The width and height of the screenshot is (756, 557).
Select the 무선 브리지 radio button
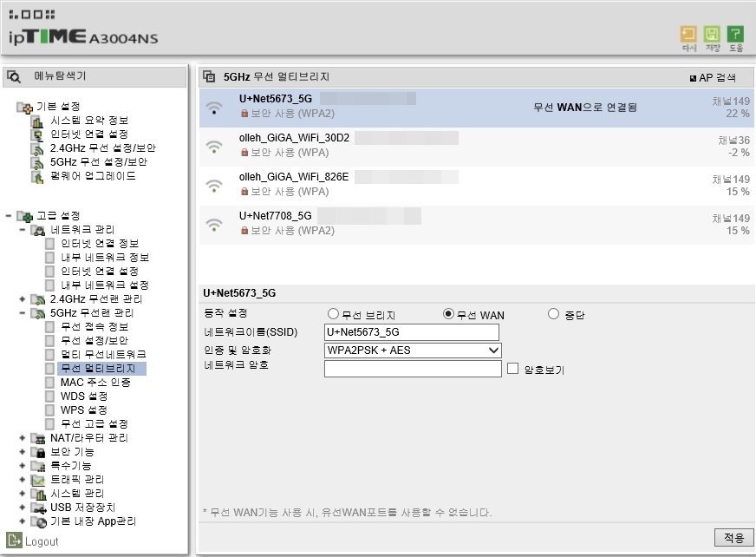tap(333, 314)
